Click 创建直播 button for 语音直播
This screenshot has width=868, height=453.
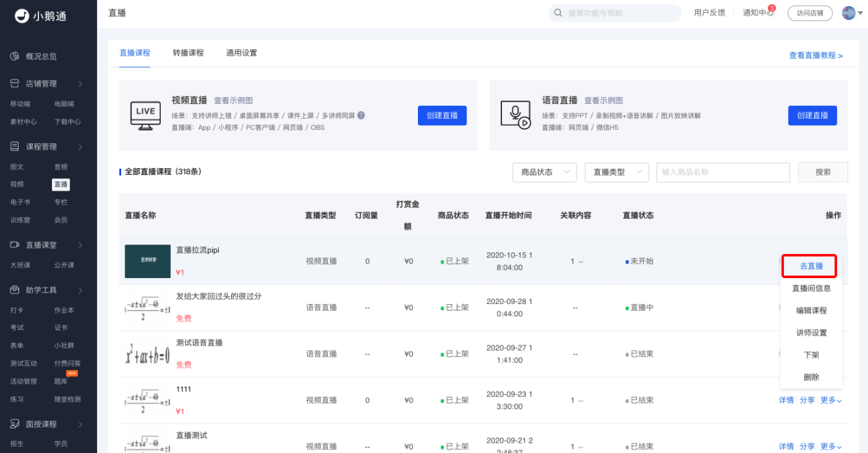point(813,115)
